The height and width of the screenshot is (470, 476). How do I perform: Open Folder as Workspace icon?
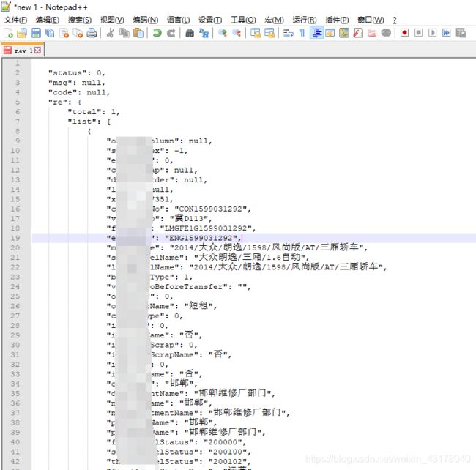(x=372, y=33)
